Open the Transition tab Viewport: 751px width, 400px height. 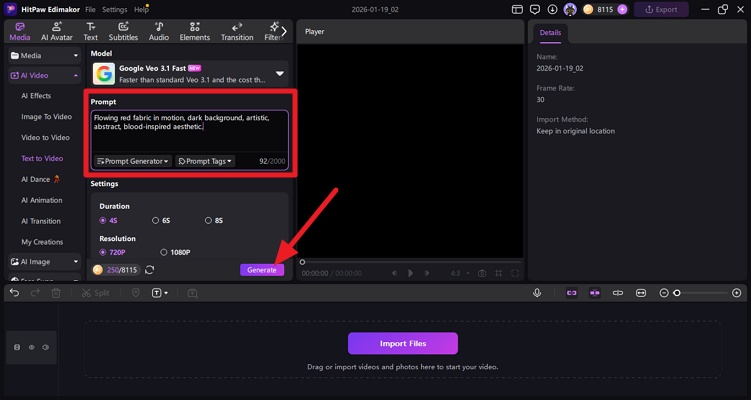(237, 31)
